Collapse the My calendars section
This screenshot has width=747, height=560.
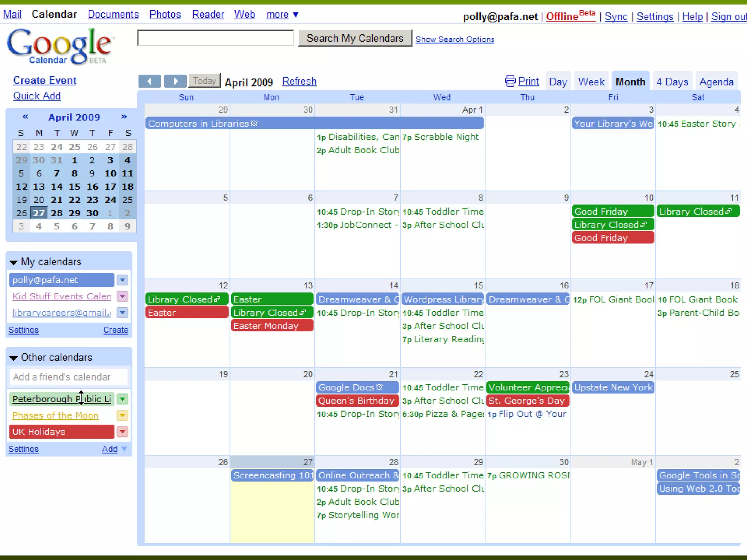pyautogui.click(x=14, y=262)
